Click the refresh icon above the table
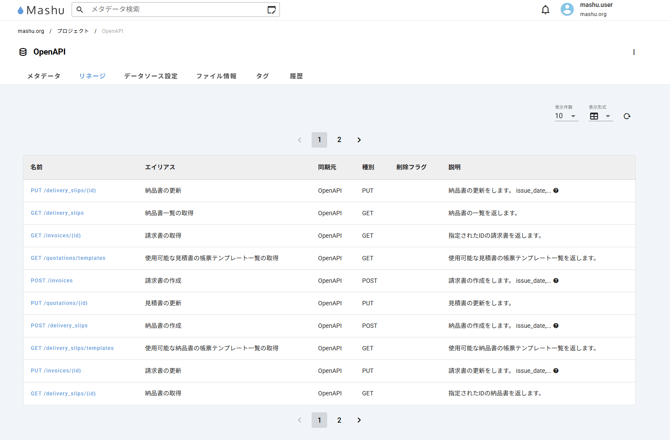The image size is (670, 440). tap(627, 116)
